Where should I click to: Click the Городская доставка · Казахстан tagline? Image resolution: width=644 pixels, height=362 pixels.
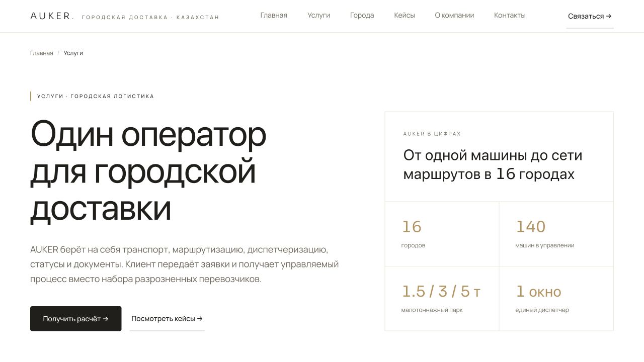coord(150,17)
